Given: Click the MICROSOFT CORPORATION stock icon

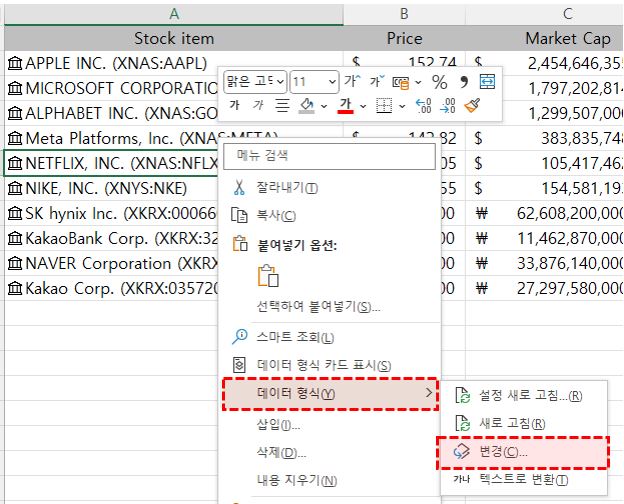Looking at the screenshot, I should click(15, 88).
